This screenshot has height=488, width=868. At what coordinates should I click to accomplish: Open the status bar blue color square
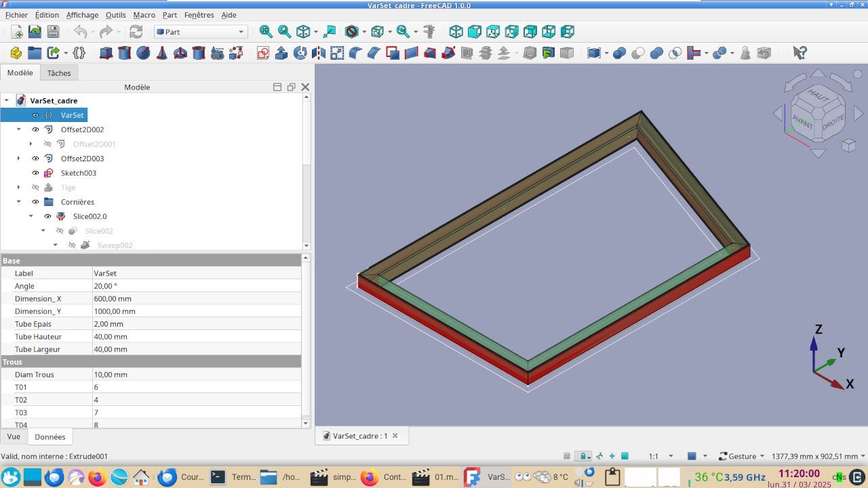(692, 456)
